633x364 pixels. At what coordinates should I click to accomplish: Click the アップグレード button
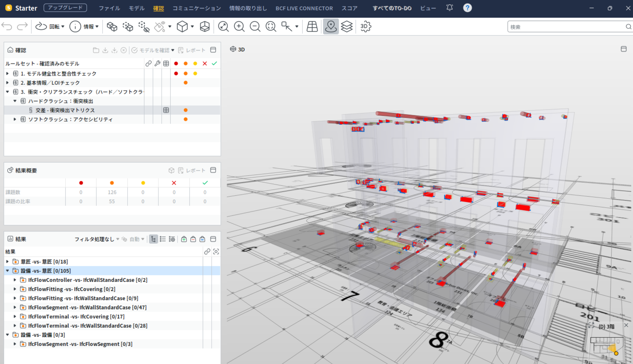click(65, 8)
